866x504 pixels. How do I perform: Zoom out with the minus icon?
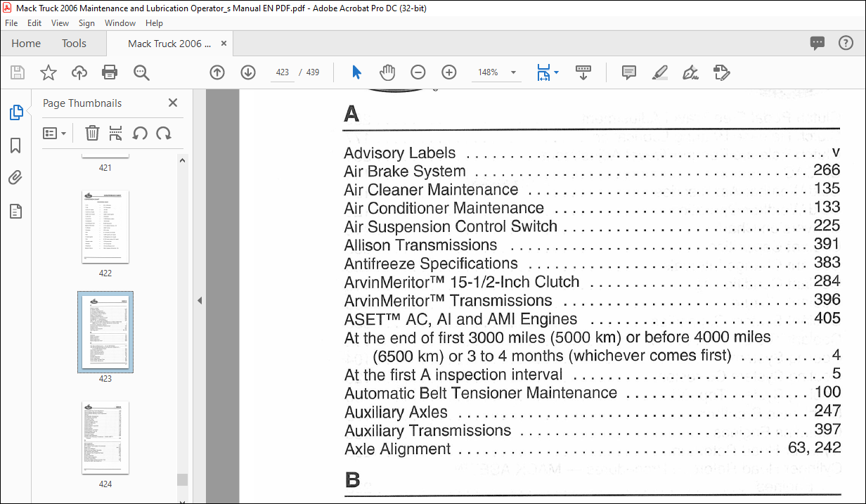click(418, 72)
